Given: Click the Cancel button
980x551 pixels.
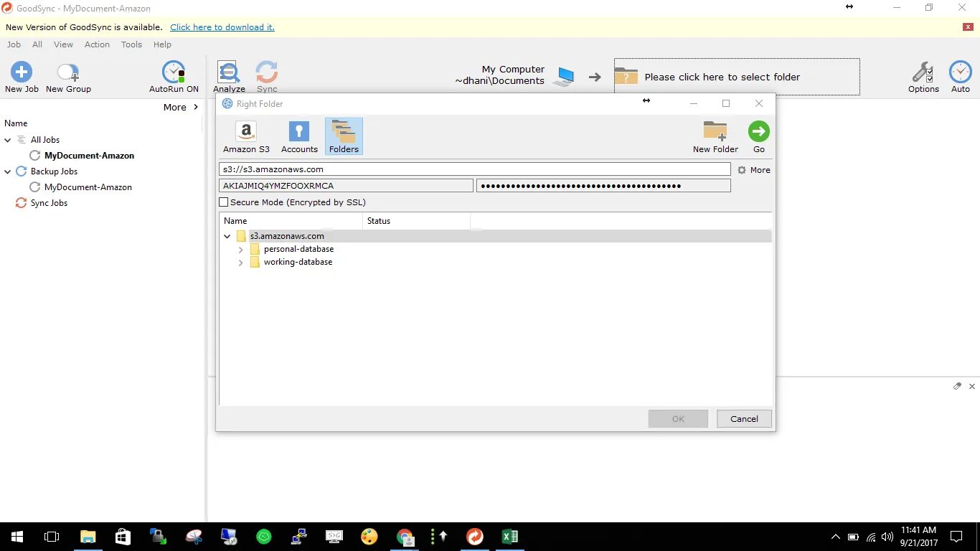Looking at the screenshot, I should tap(744, 419).
